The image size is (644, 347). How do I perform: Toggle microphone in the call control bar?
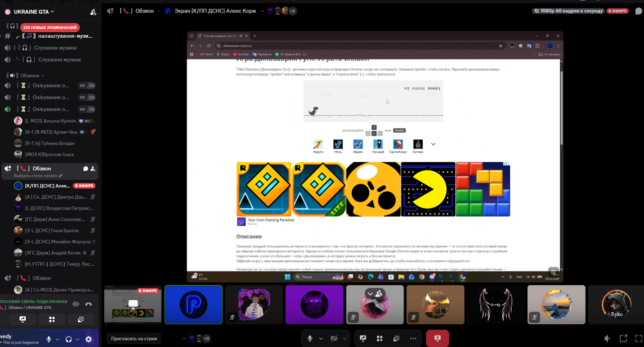coord(310,338)
